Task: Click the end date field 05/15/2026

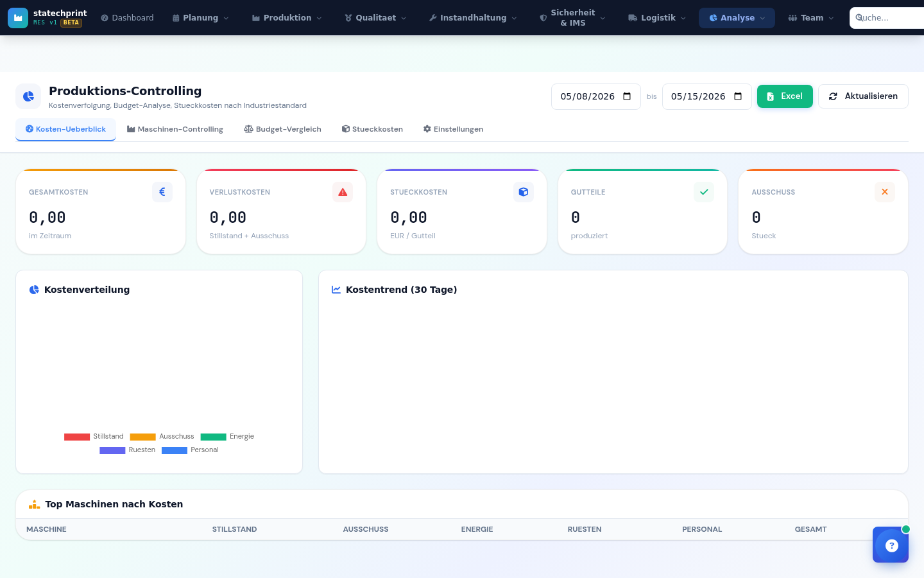Action: [x=706, y=96]
